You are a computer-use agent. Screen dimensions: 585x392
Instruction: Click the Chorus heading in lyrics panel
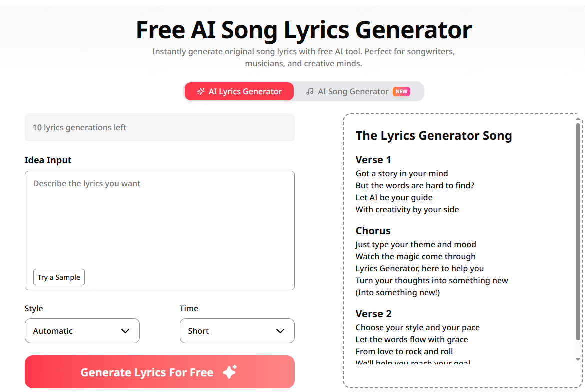(x=373, y=231)
